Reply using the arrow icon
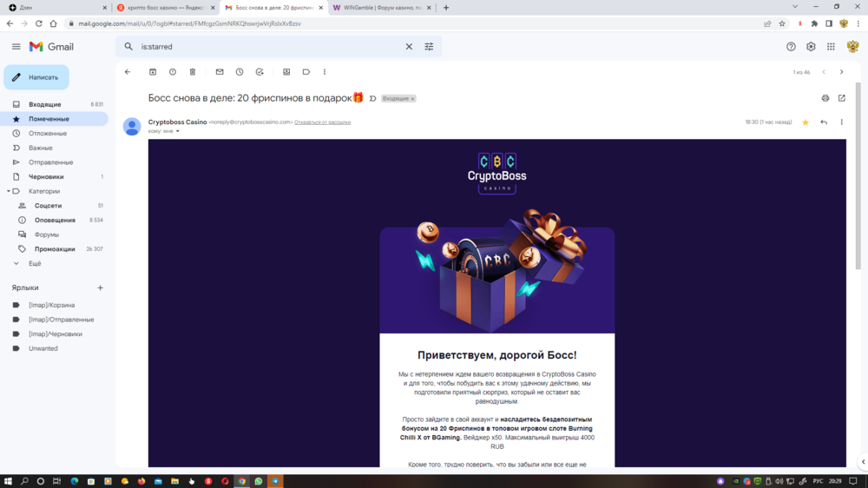This screenshot has height=488, width=868. (x=824, y=122)
